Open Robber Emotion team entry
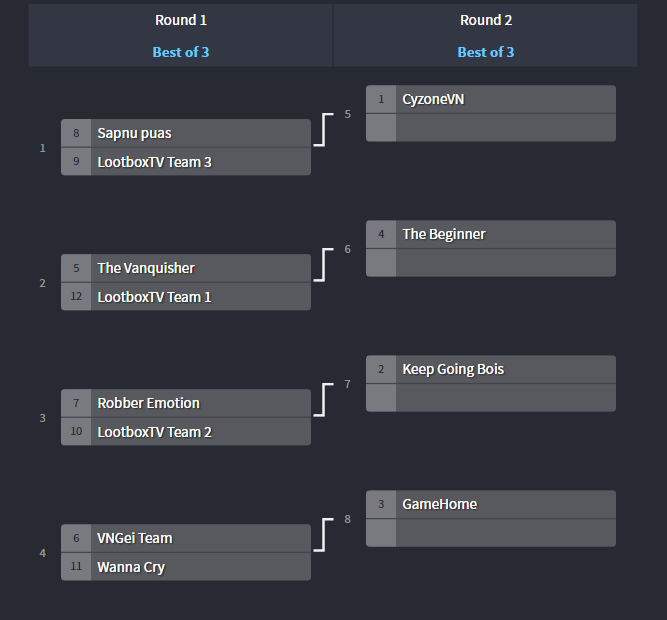Image resolution: width=667 pixels, height=620 pixels. pos(186,403)
